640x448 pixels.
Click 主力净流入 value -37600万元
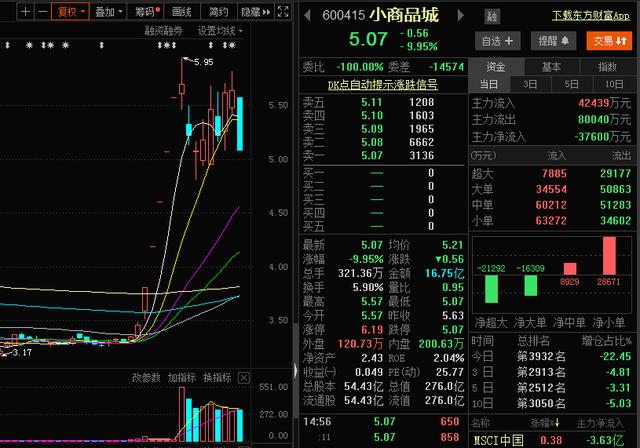coord(602,137)
